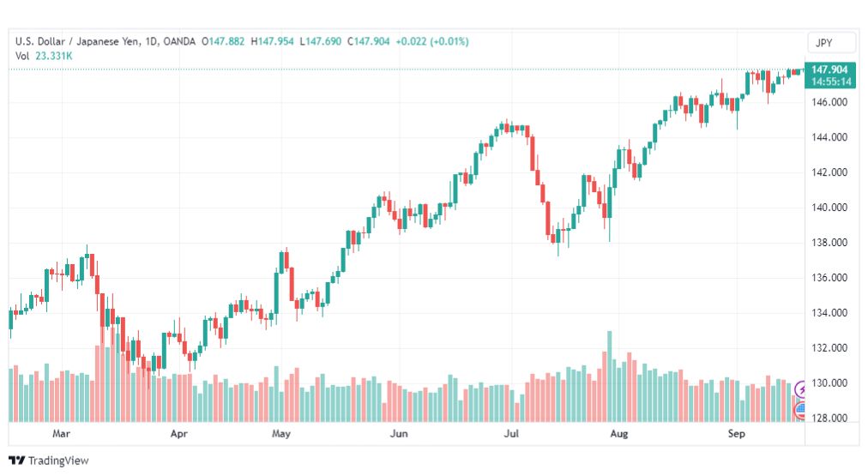Open the JPY currency selector

click(831, 43)
